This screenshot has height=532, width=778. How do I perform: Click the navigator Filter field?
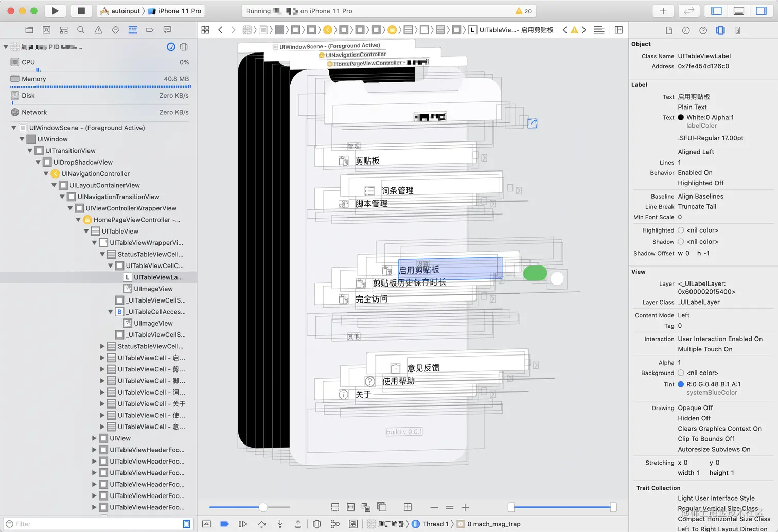[x=98, y=524]
